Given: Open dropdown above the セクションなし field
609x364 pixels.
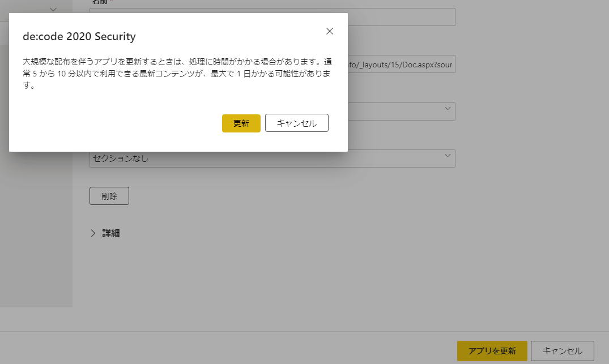Looking at the screenshot, I should 401,112.
